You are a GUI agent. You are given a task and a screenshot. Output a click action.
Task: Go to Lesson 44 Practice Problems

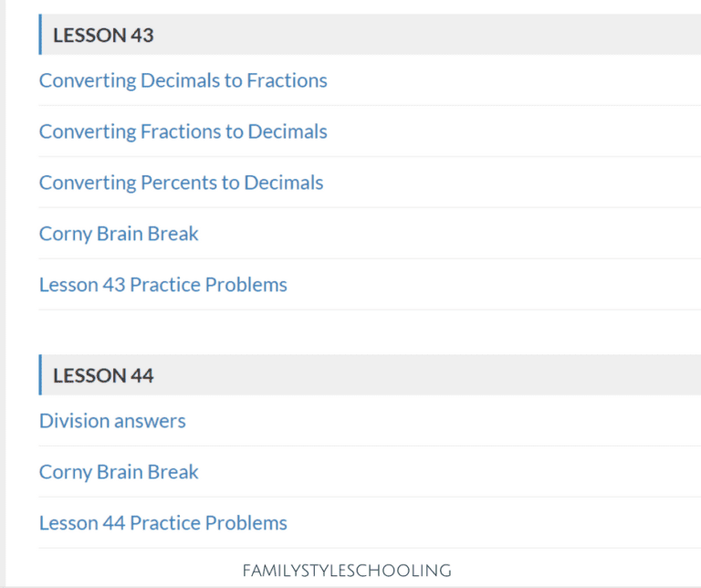click(x=162, y=523)
